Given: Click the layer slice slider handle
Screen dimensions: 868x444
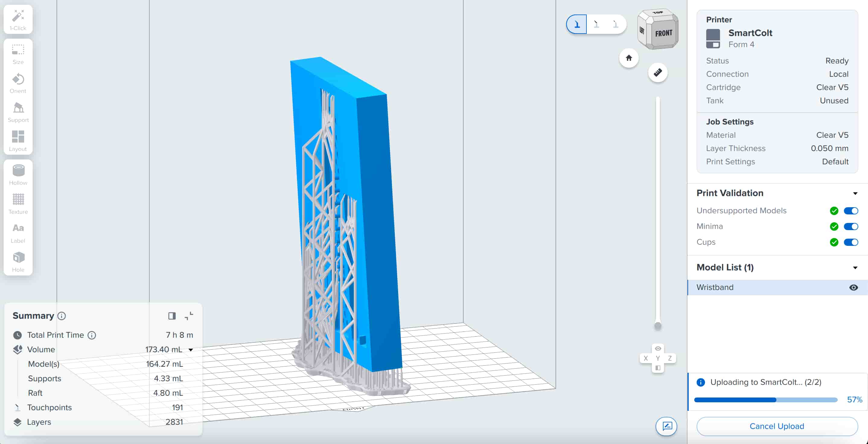Looking at the screenshot, I should click(x=657, y=326).
